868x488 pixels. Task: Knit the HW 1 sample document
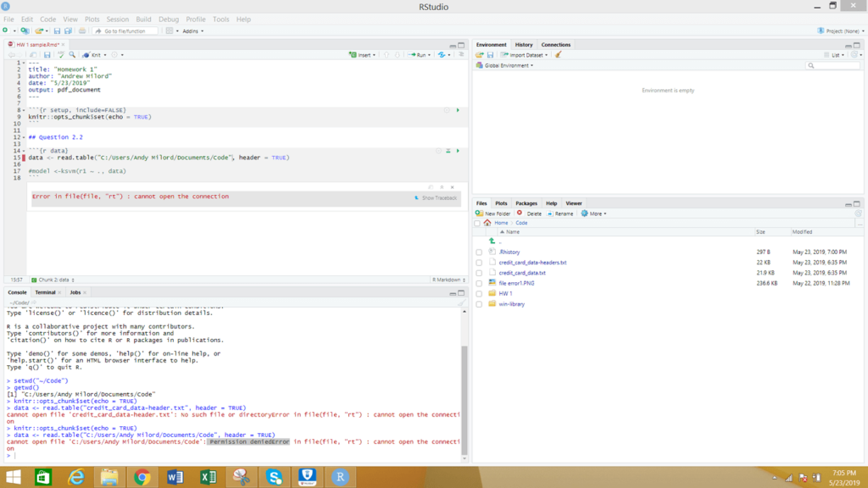tap(92, 55)
